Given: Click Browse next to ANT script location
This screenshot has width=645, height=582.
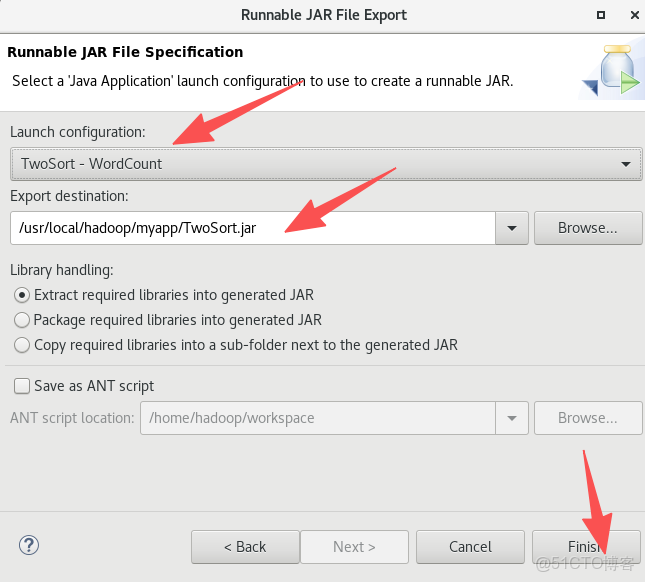Looking at the screenshot, I should [x=588, y=418].
